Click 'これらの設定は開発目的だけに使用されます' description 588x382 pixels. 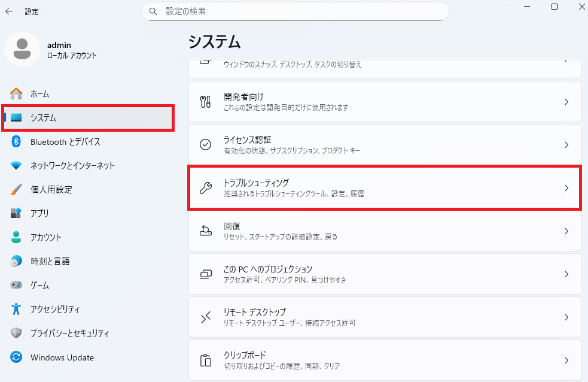tap(286, 108)
